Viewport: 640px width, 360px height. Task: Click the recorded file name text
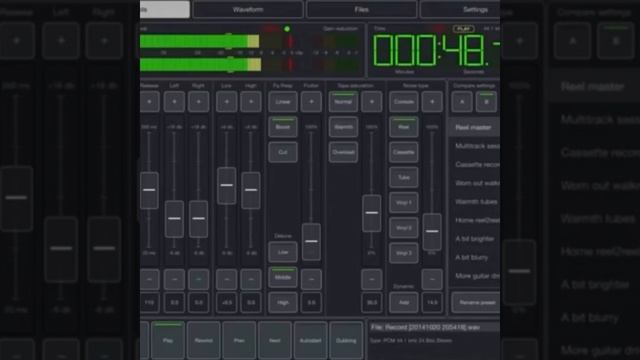(x=425, y=327)
